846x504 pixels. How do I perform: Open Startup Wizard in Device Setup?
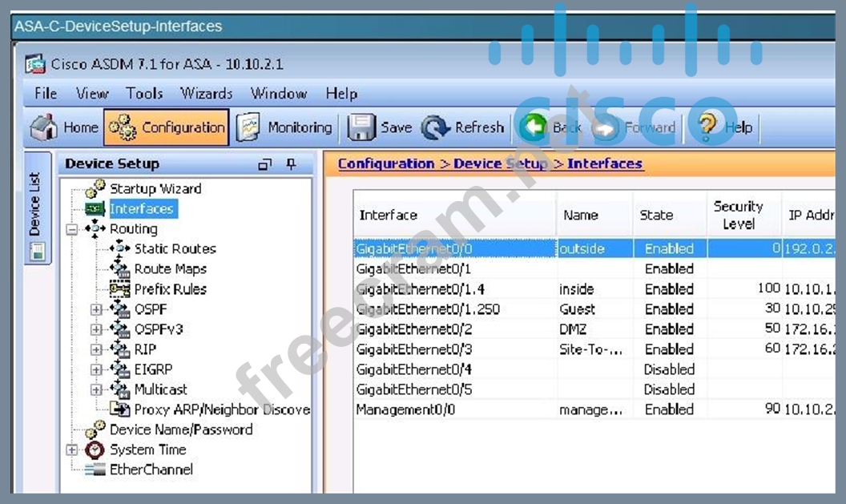click(155, 189)
